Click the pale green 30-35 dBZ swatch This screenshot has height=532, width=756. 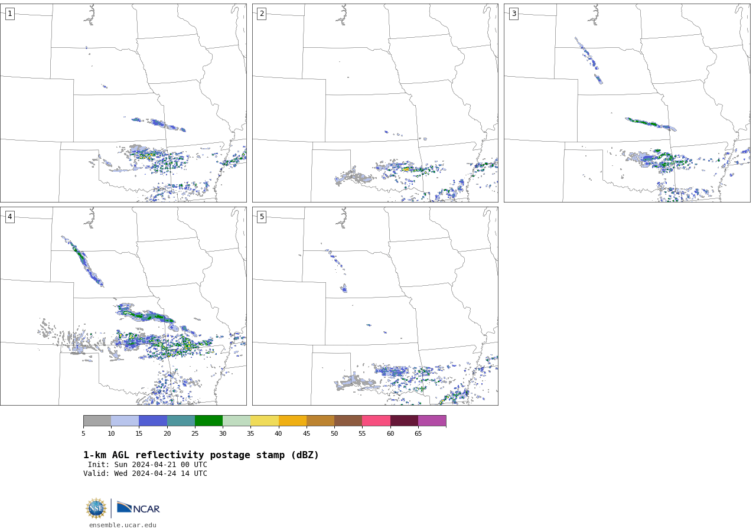pos(236,420)
